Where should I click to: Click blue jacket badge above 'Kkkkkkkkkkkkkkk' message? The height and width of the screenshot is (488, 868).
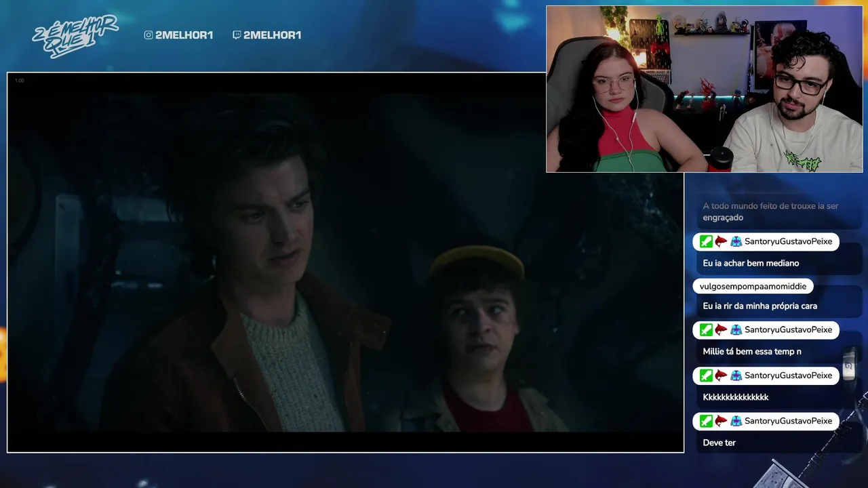pos(736,375)
